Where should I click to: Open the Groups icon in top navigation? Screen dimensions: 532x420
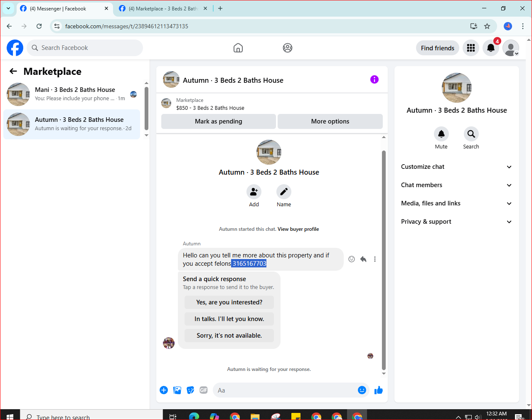288,48
